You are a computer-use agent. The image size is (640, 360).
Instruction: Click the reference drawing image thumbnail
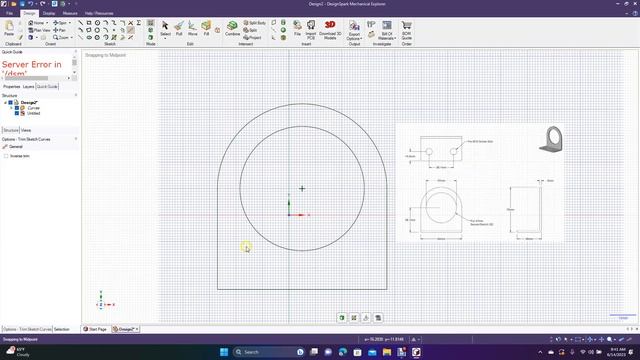click(x=480, y=183)
